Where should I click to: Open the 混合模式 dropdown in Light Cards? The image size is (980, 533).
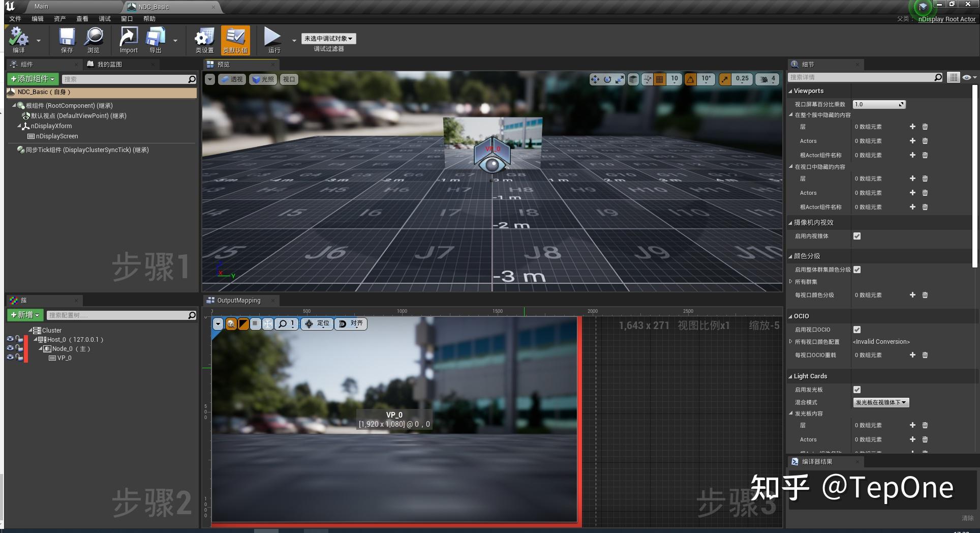pyautogui.click(x=881, y=402)
